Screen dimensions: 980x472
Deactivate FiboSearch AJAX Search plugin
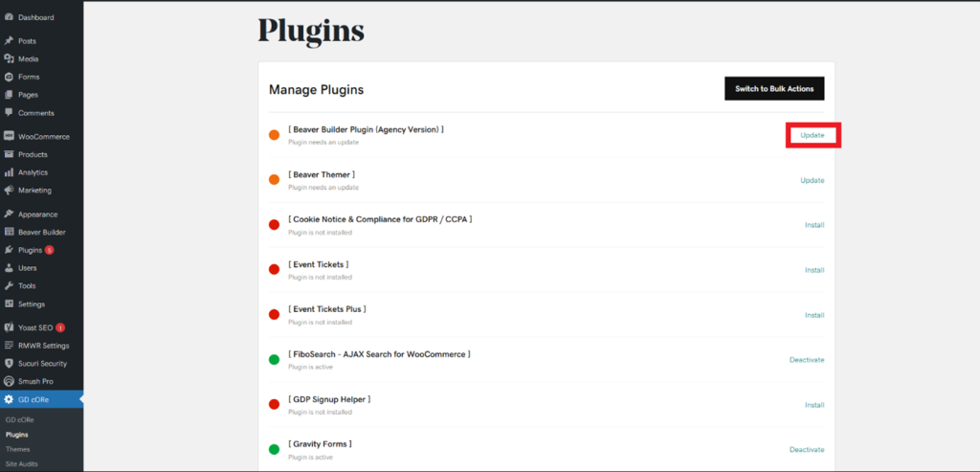tap(807, 360)
